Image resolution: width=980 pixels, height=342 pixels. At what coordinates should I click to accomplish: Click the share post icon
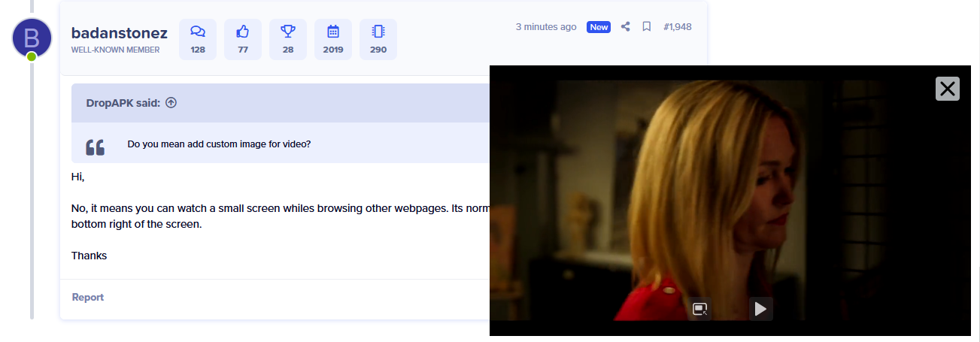pyautogui.click(x=625, y=27)
